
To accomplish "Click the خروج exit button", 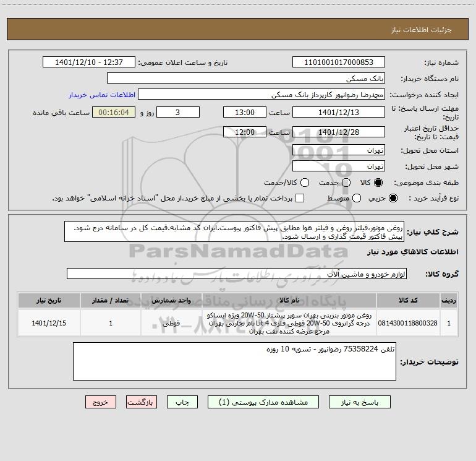I will click(x=101, y=402).
